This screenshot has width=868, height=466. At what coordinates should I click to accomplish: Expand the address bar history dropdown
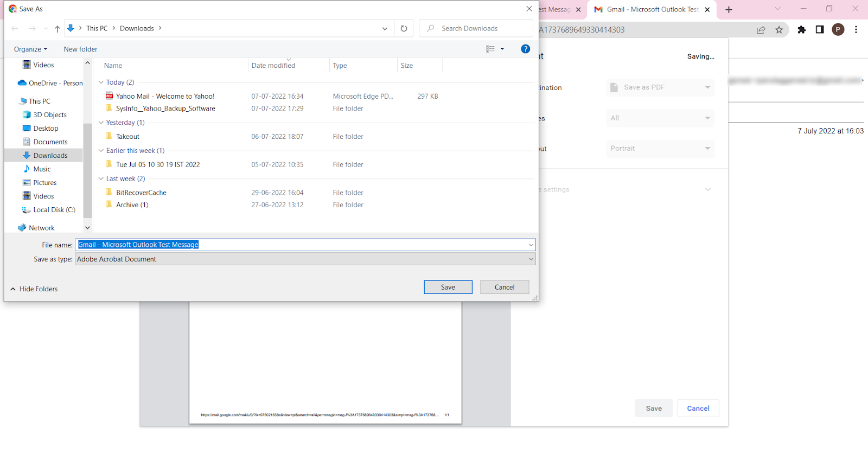[385, 29]
